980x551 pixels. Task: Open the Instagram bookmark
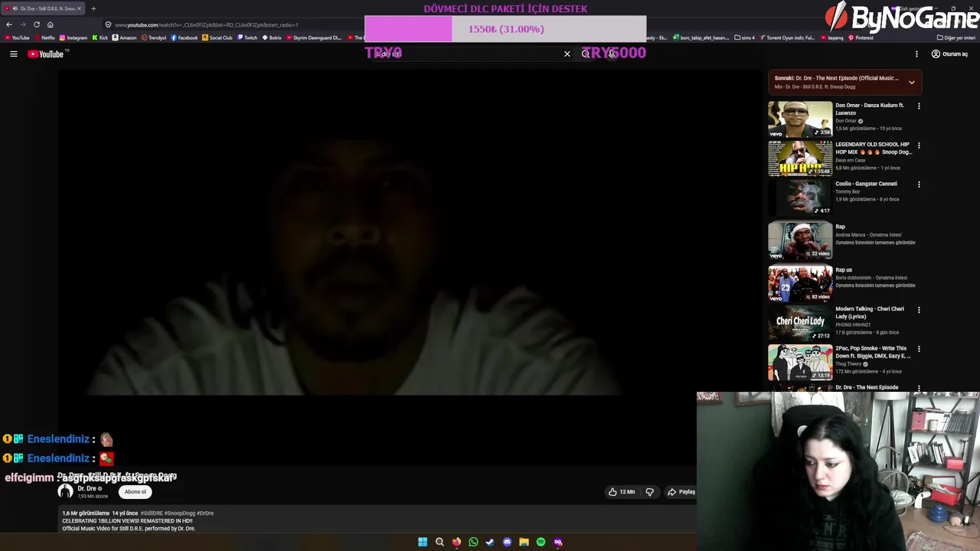73,37
